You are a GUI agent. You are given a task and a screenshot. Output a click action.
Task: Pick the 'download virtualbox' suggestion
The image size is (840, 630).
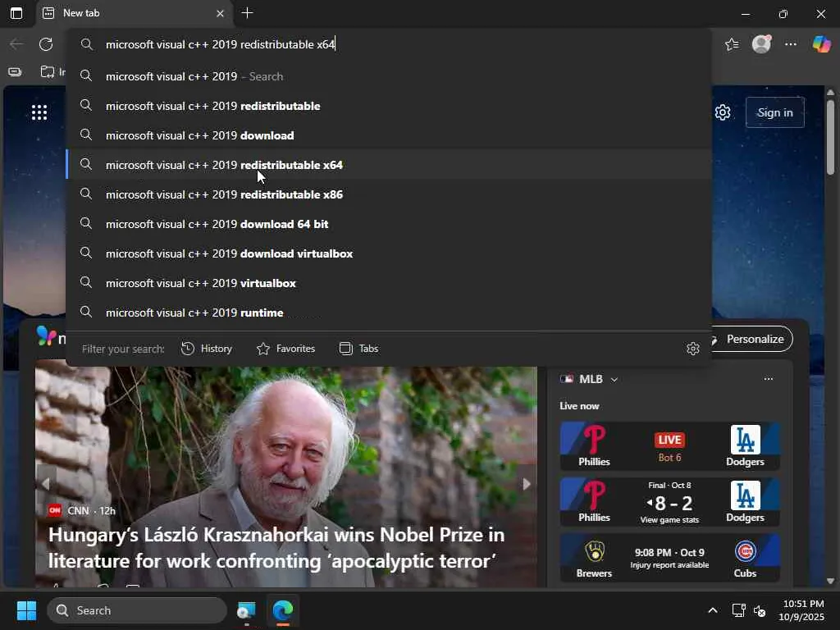(388, 253)
